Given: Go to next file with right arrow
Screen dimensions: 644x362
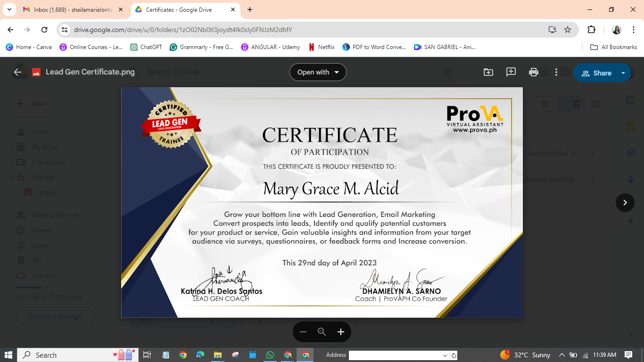Looking at the screenshot, I should click(x=625, y=203).
